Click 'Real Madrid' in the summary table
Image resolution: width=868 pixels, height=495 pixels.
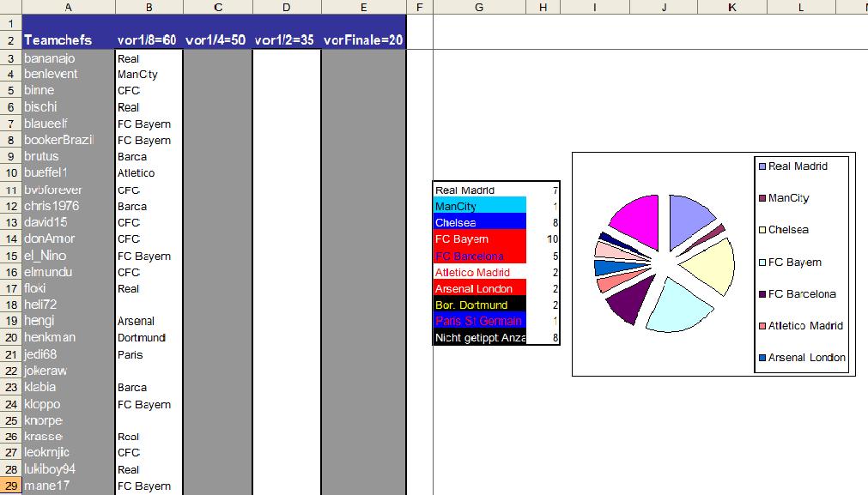pos(479,190)
